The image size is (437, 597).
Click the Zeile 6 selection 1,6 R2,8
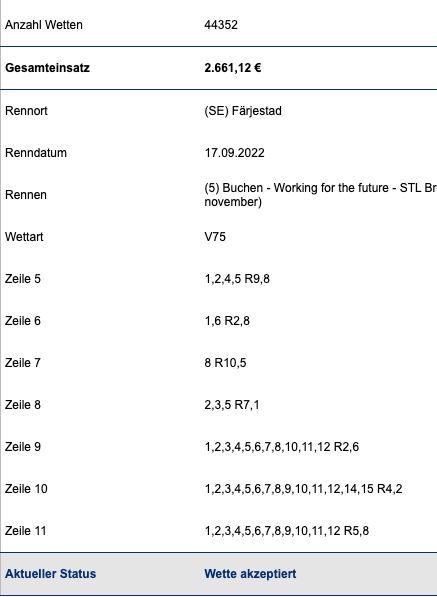point(227,321)
